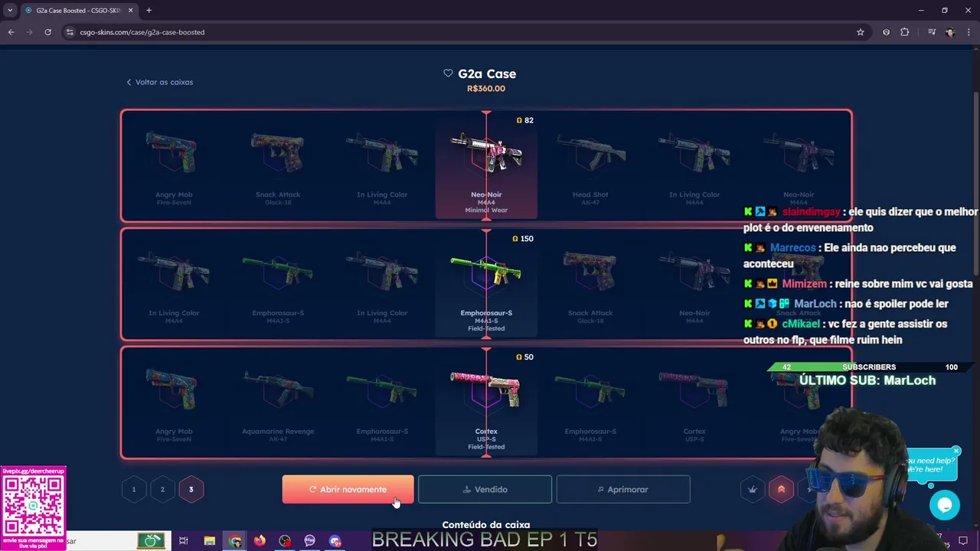Open browser extensions puzzle icon
Image resolution: width=980 pixels, height=551 pixels.
(x=905, y=32)
